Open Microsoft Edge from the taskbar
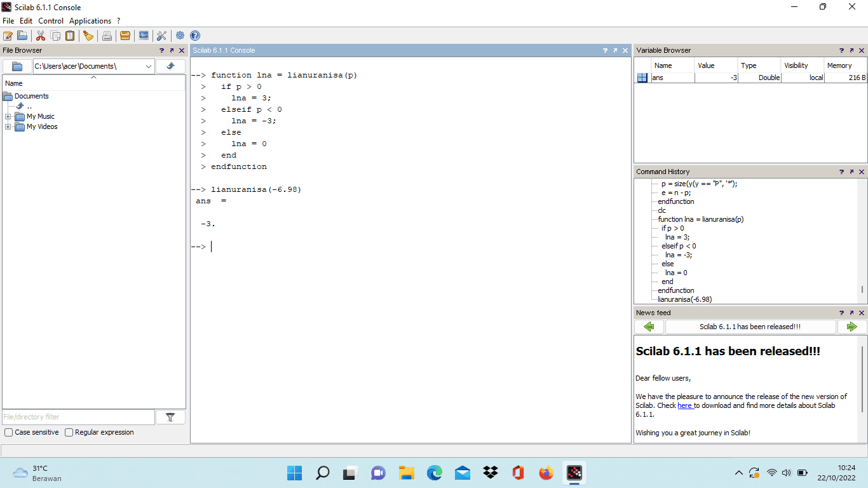868x488 pixels. [x=434, y=473]
